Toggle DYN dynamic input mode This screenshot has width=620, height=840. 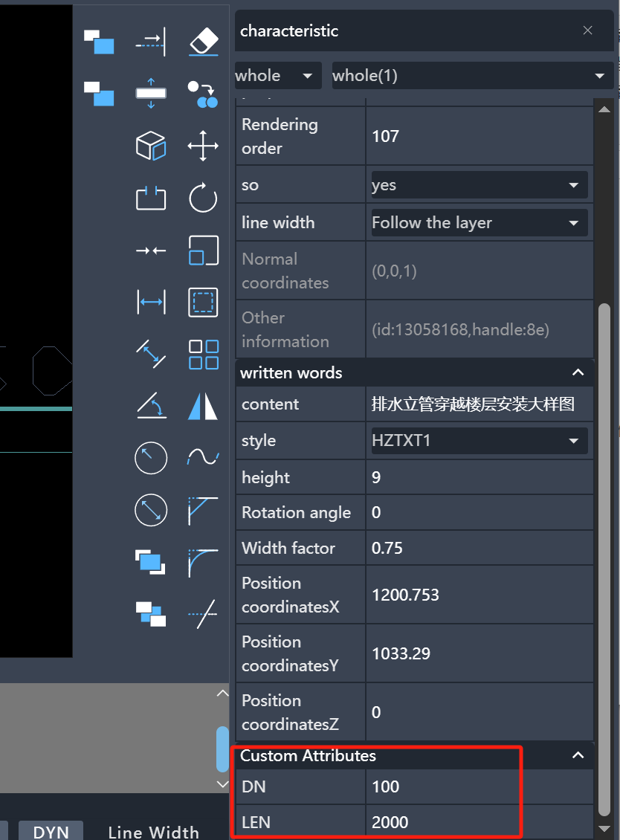pos(51,831)
